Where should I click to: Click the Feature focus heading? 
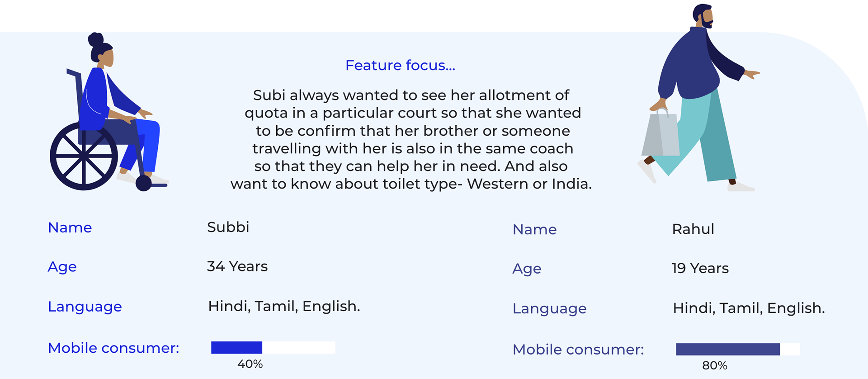click(400, 66)
